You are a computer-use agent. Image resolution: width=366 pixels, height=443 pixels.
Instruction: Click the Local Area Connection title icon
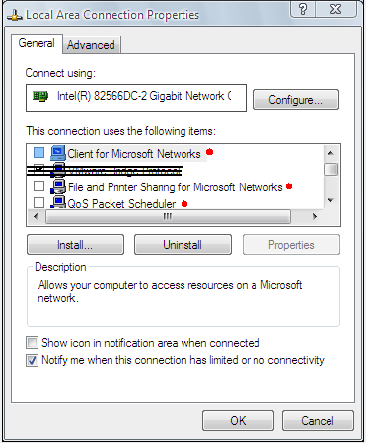15,15
